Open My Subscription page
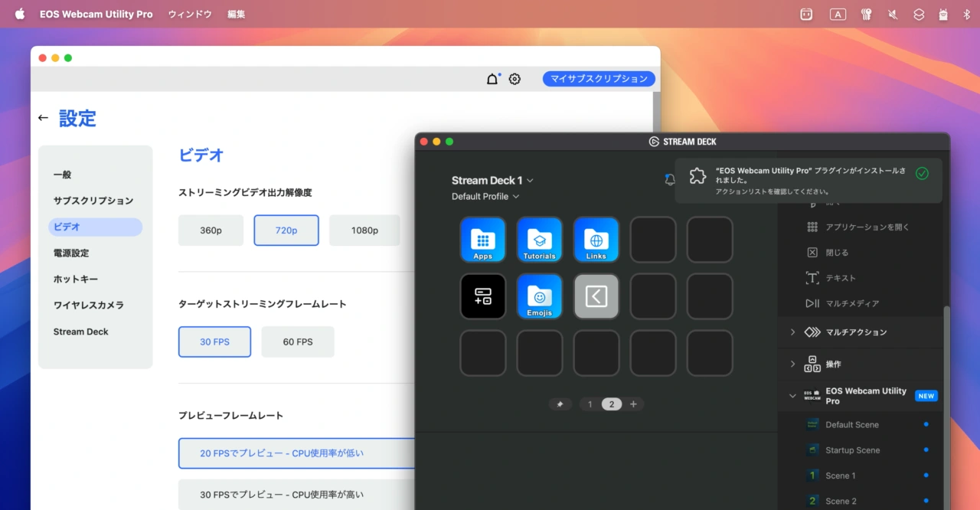 [599, 78]
